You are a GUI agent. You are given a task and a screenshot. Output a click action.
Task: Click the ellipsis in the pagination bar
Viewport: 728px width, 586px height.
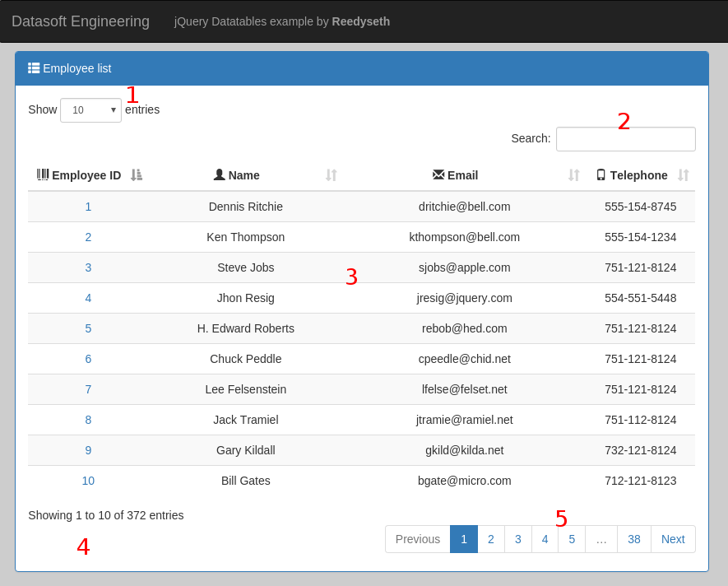pyautogui.click(x=601, y=539)
